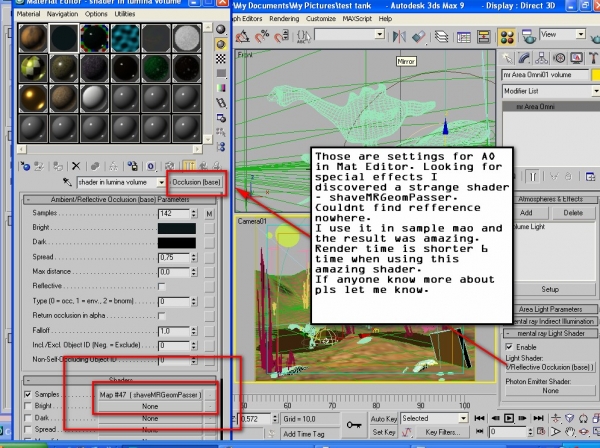Screen dimensions: 600x448
Task: Collapse Shaders rollout in Material Editor
Action: click(120, 380)
